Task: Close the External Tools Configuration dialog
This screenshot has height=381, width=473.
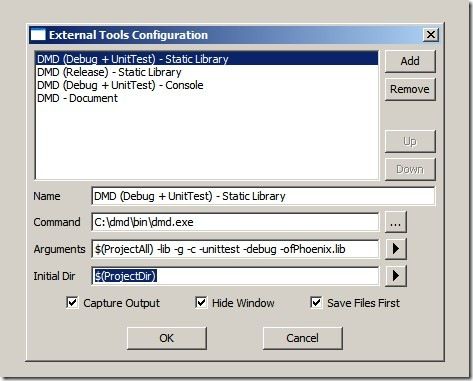Action: (x=431, y=34)
